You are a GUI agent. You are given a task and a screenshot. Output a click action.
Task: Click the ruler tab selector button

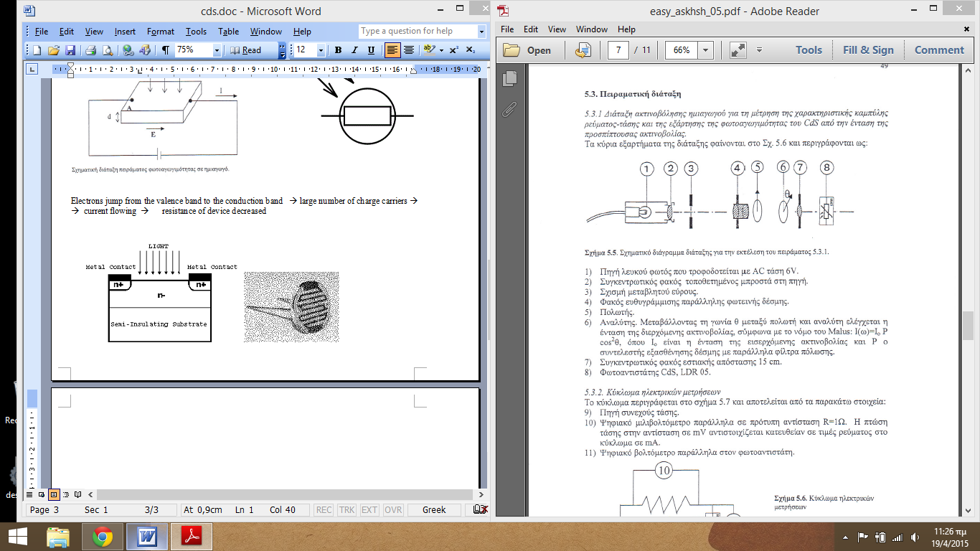click(x=32, y=69)
